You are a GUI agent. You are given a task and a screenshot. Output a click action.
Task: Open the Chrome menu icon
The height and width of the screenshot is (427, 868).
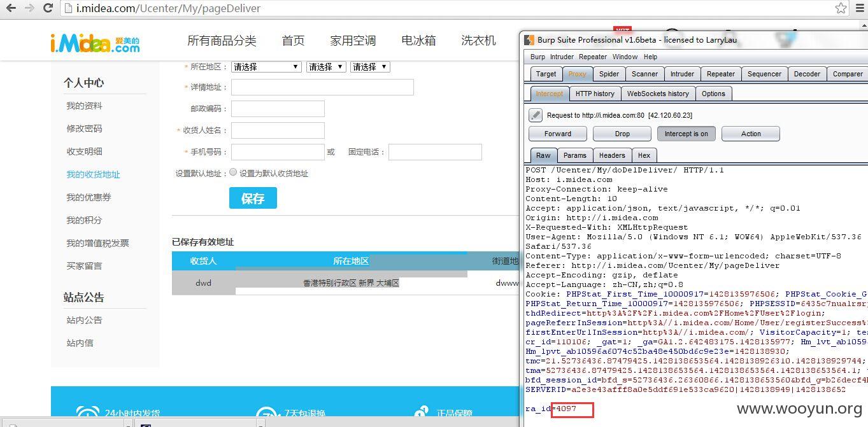coord(860,8)
